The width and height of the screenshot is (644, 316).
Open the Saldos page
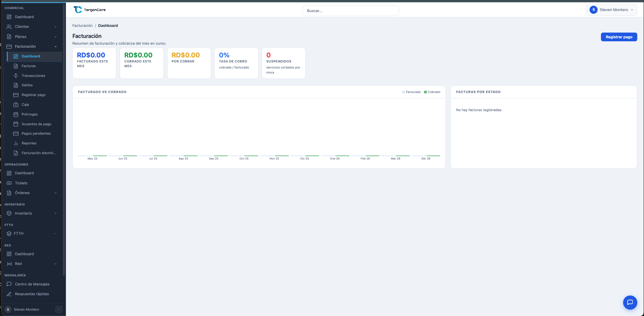[27, 85]
